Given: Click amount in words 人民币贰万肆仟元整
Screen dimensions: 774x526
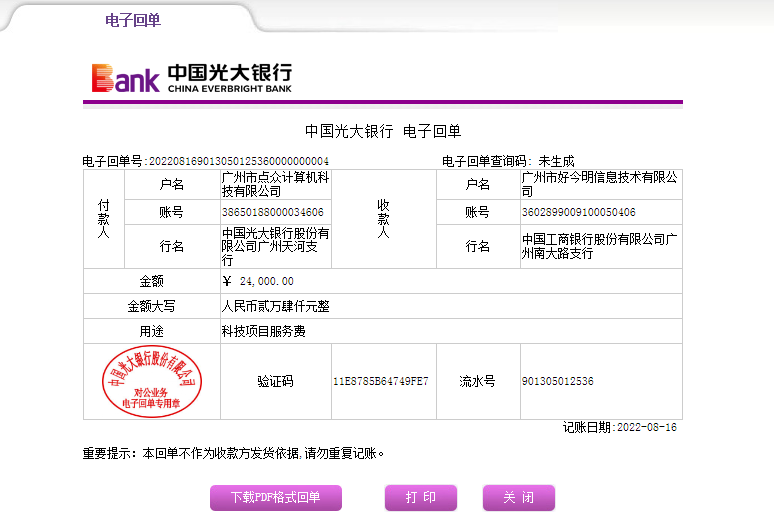Looking at the screenshot, I should 275,306.
